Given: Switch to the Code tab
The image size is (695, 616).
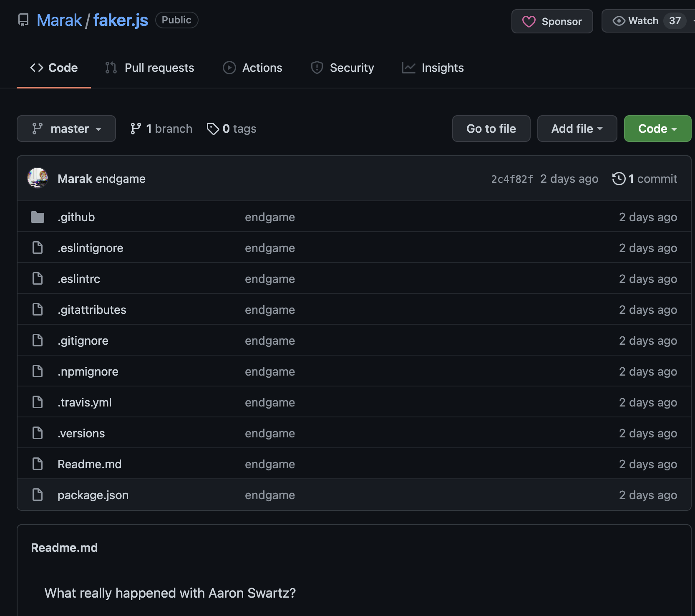Looking at the screenshot, I should tap(54, 68).
